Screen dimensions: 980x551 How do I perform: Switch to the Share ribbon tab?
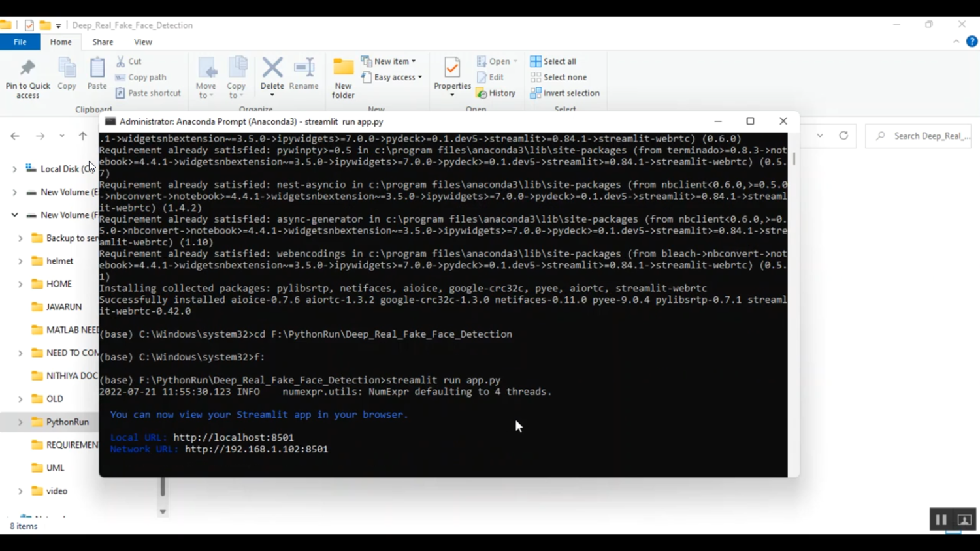pos(103,42)
